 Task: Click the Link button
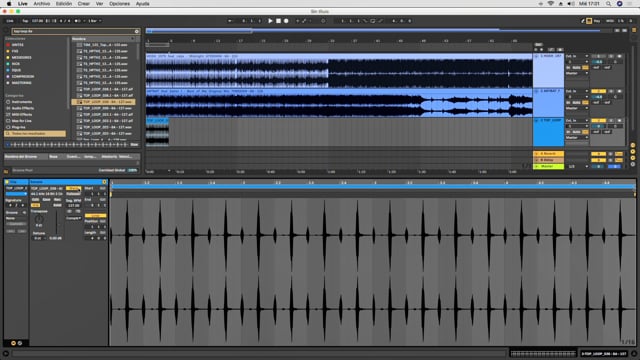pyautogui.click(x=10, y=21)
